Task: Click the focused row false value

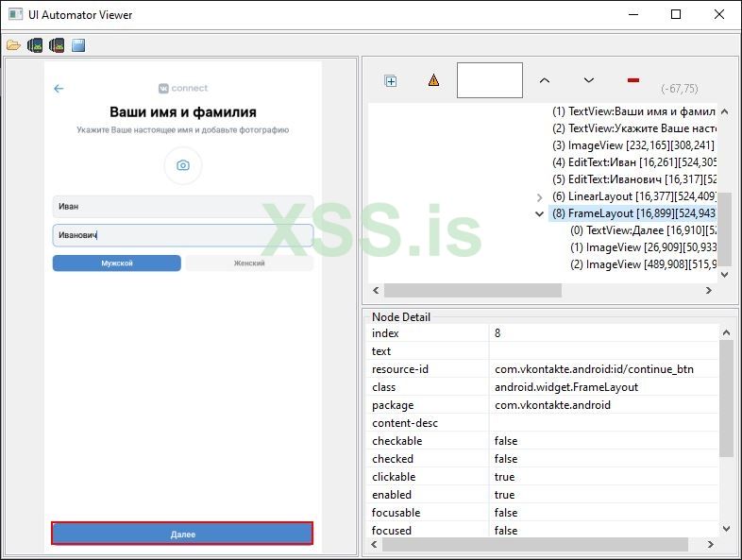Action: (x=506, y=531)
